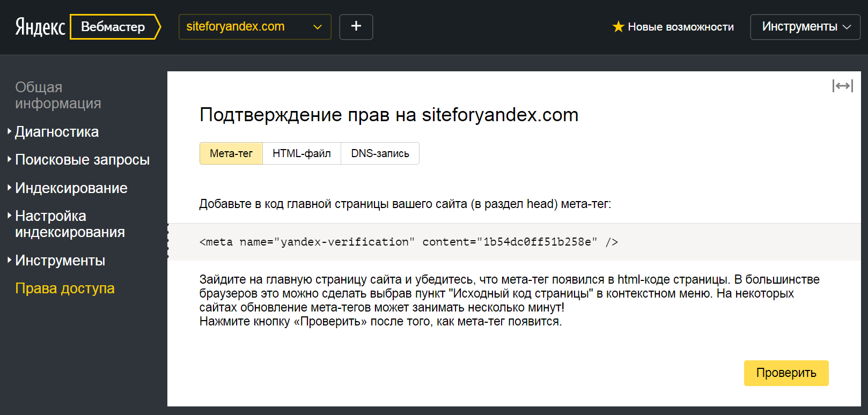Expand the Индексирование sidebar section
Image resolution: width=868 pixels, height=415 pixels.
point(71,188)
